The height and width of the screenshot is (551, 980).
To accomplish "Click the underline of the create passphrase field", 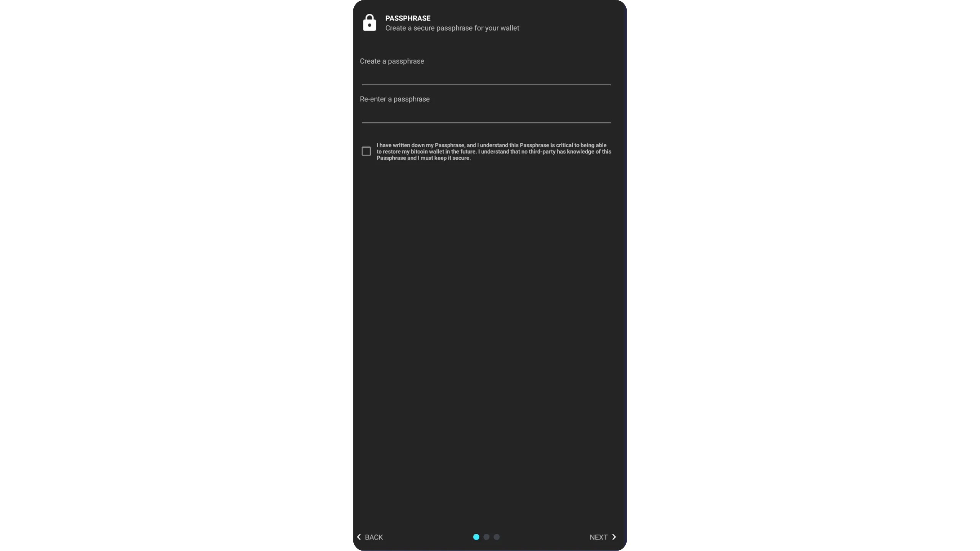I will [x=486, y=85].
